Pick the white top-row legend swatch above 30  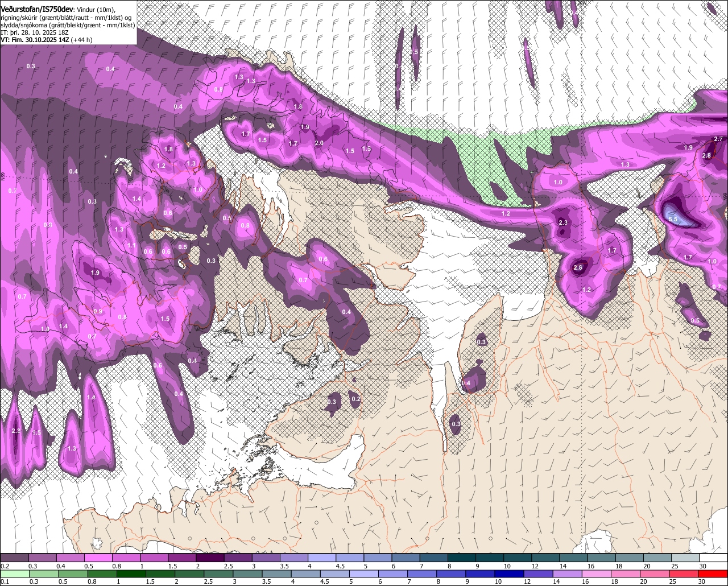pyautogui.click(x=713, y=558)
